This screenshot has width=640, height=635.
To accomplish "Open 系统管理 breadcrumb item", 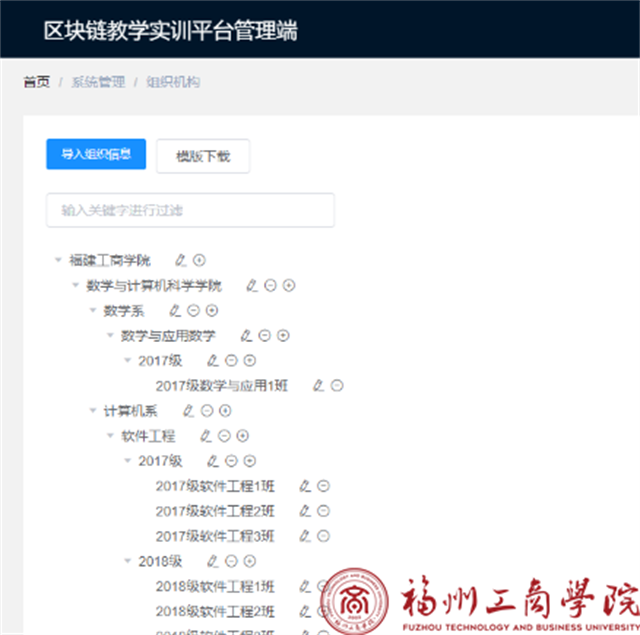I will coord(98,82).
